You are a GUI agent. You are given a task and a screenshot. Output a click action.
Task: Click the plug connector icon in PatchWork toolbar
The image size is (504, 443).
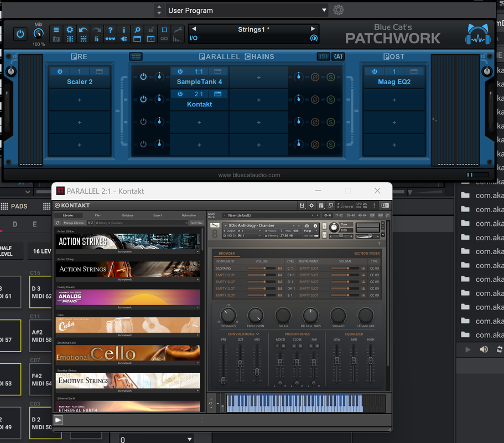pos(124,39)
